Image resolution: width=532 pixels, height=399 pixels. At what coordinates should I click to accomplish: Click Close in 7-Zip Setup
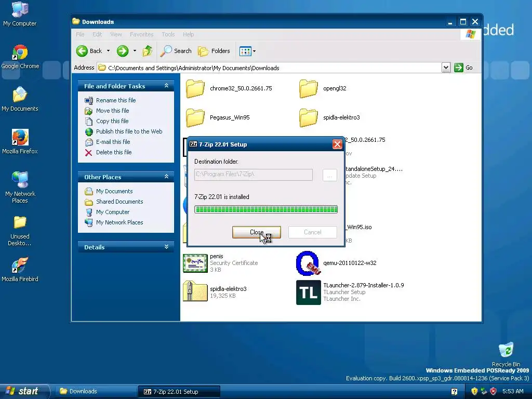(x=257, y=232)
